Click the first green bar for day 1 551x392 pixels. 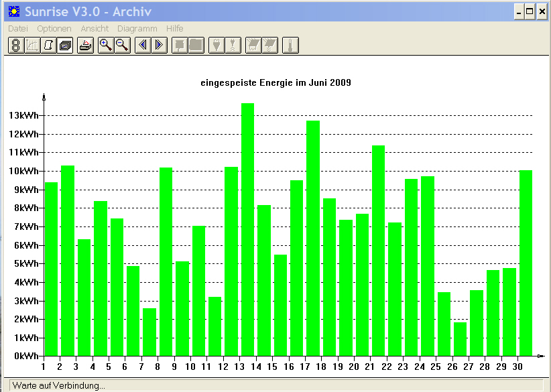pos(52,269)
